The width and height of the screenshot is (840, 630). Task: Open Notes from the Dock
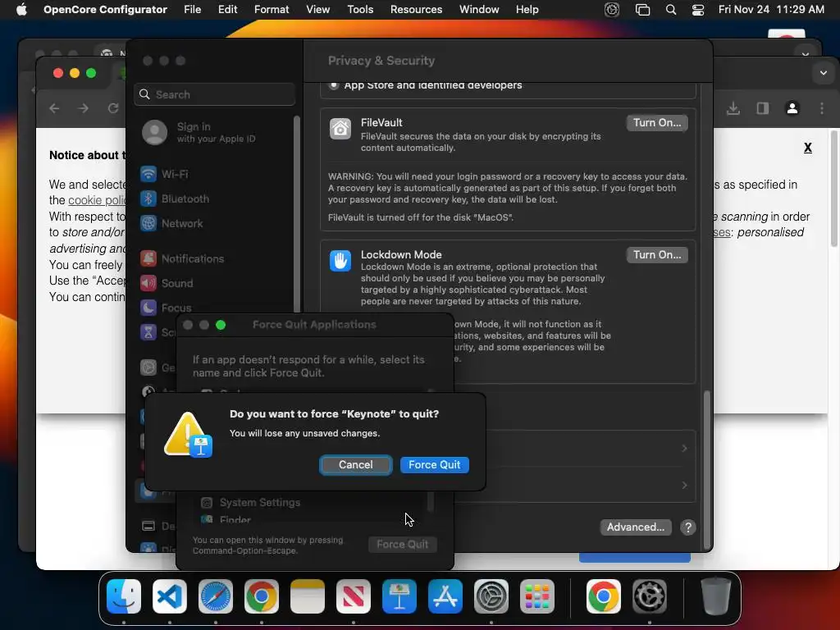[308, 596]
